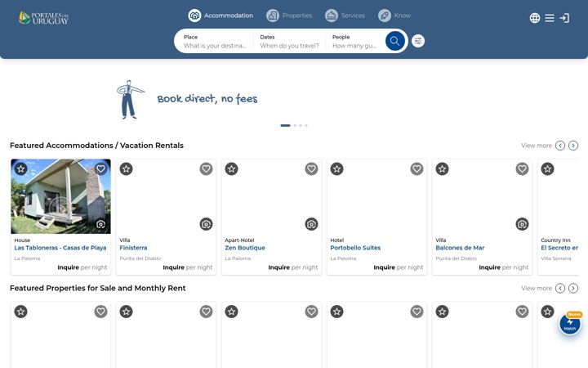Favorite Zen Boutique with the heart

tap(311, 169)
